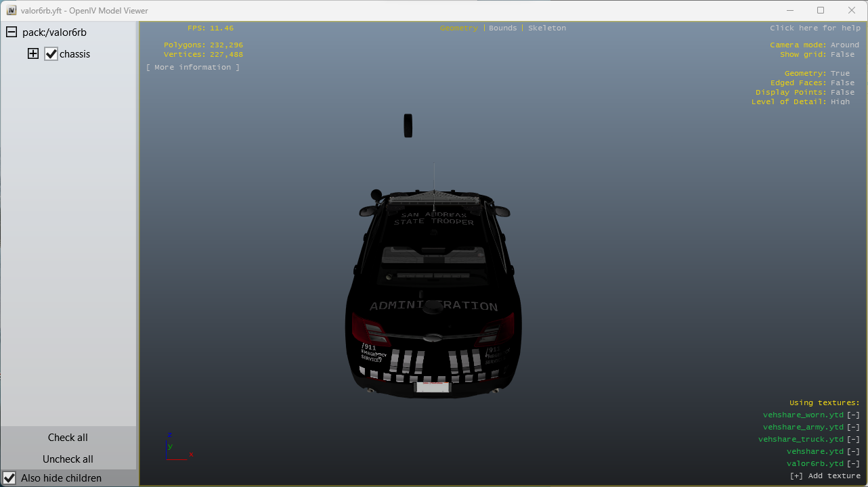Screen dimensions: 868x487
Task: Open the More information link
Action: (192, 68)
